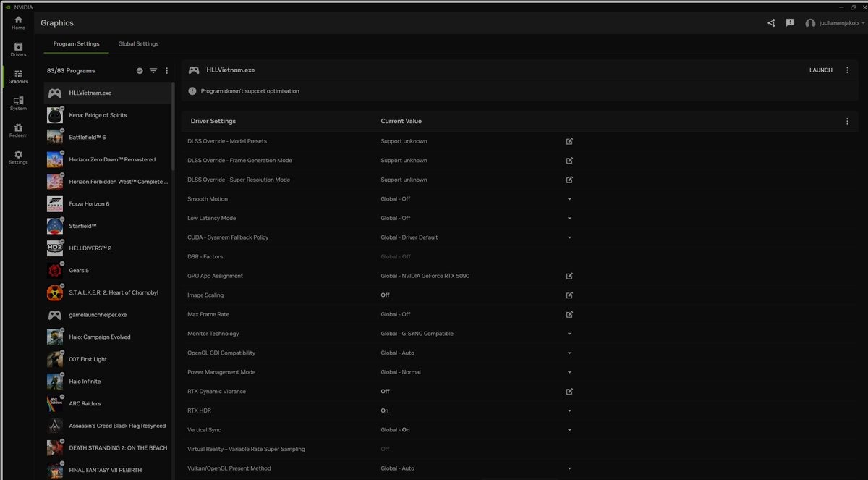Edit DLSS Override Super Resolution Mode
The image size is (868, 480).
[569, 180]
